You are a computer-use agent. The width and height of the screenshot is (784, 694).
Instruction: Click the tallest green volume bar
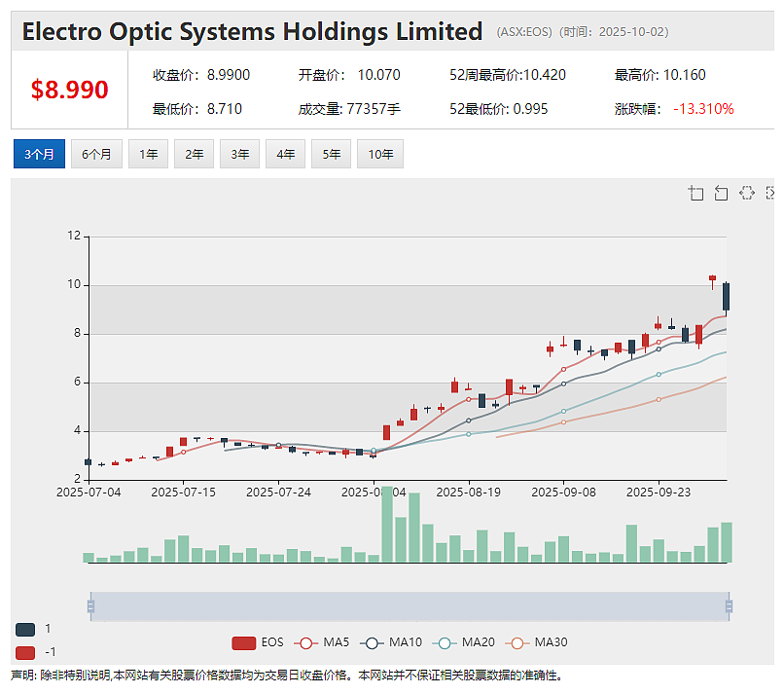386,524
